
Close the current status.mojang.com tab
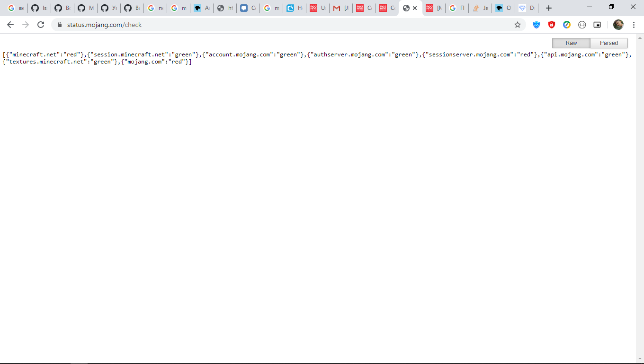pos(415,8)
